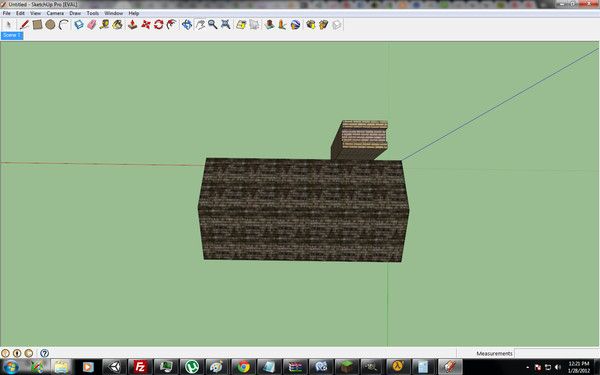Open the Tools menu
600x375 pixels.
[x=93, y=13]
